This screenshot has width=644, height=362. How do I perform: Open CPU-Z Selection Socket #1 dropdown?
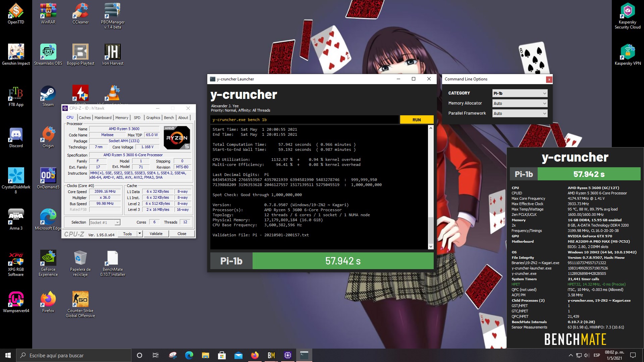tap(105, 222)
